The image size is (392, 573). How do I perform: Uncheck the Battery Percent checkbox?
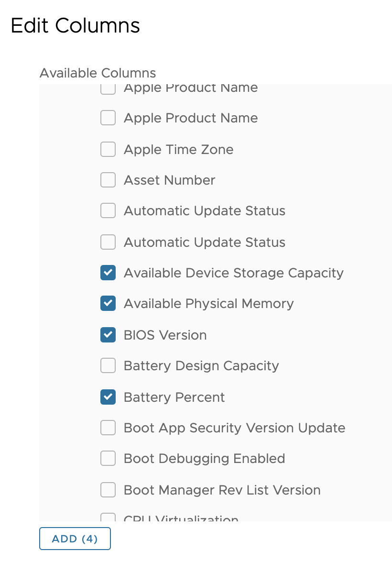[108, 397]
